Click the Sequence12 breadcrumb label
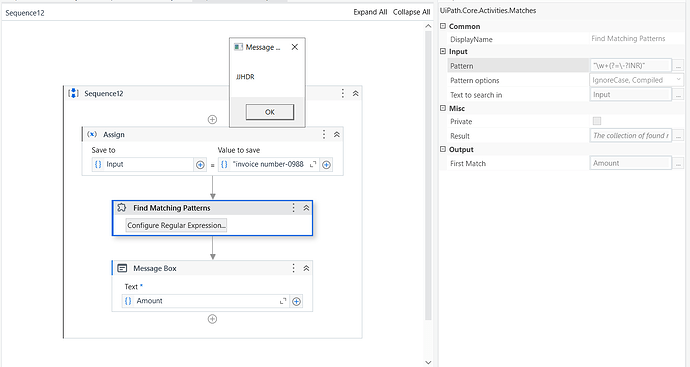 [x=25, y=13]
